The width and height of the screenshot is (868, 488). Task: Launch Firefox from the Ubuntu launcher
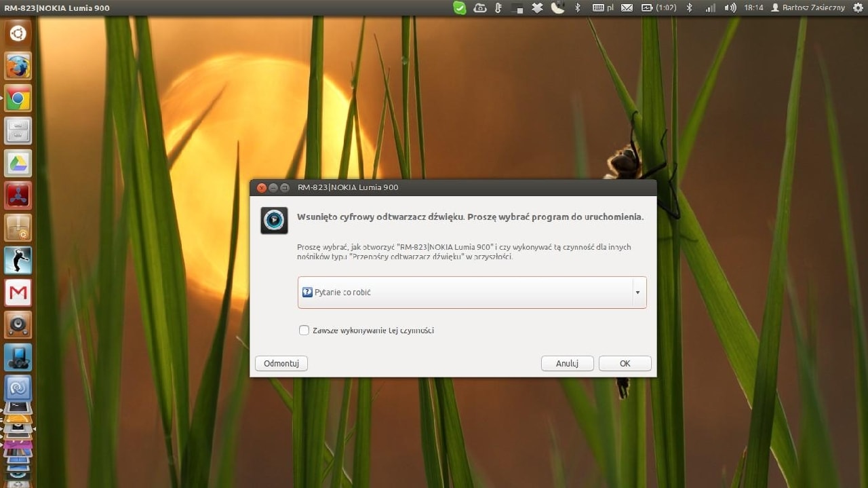[x=18, y=66]
